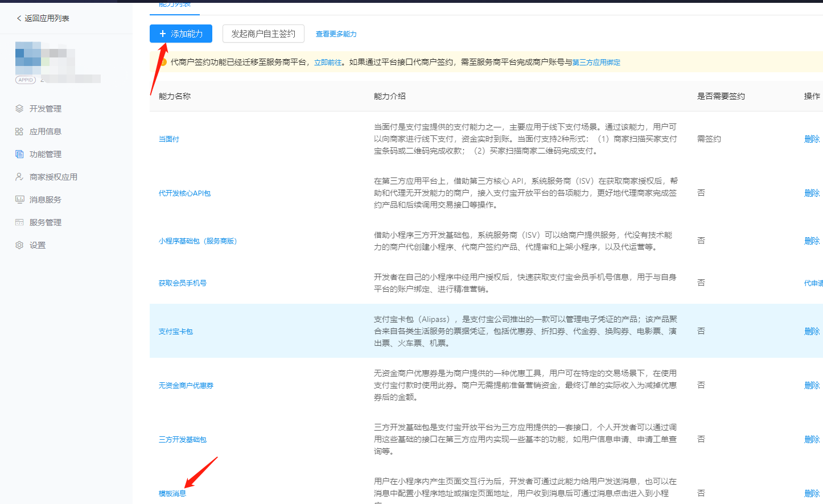Click the 消息服务 sidebar icon
The height and width of the screenshot is (504, 823).
click(19, 200)
